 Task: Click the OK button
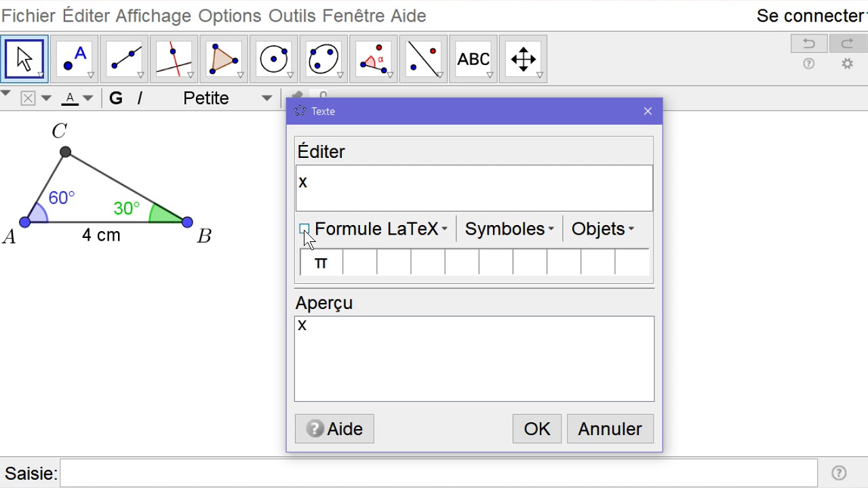(x=536, y=428)
